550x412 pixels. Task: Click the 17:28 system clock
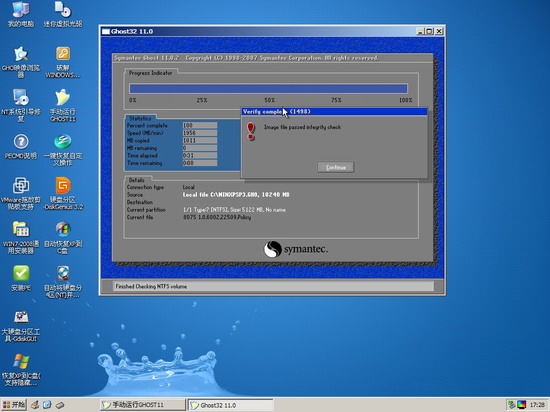pos(537,405)
